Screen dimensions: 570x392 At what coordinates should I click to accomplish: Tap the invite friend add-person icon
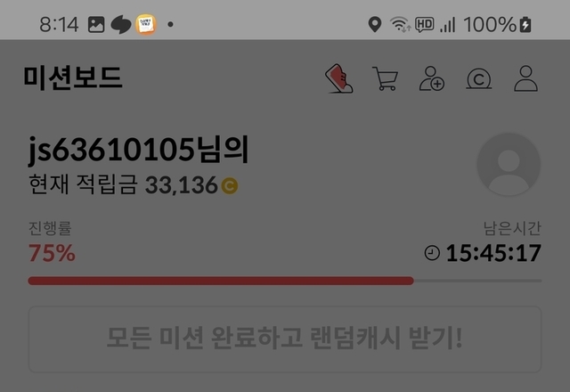(431, 78)
